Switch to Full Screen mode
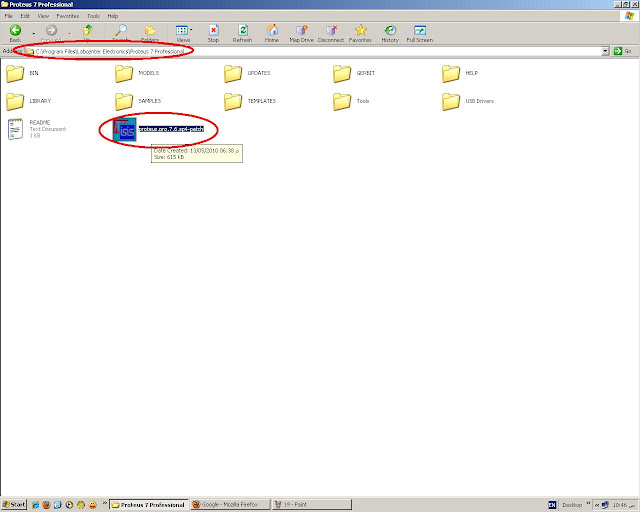 coord(420,33)
